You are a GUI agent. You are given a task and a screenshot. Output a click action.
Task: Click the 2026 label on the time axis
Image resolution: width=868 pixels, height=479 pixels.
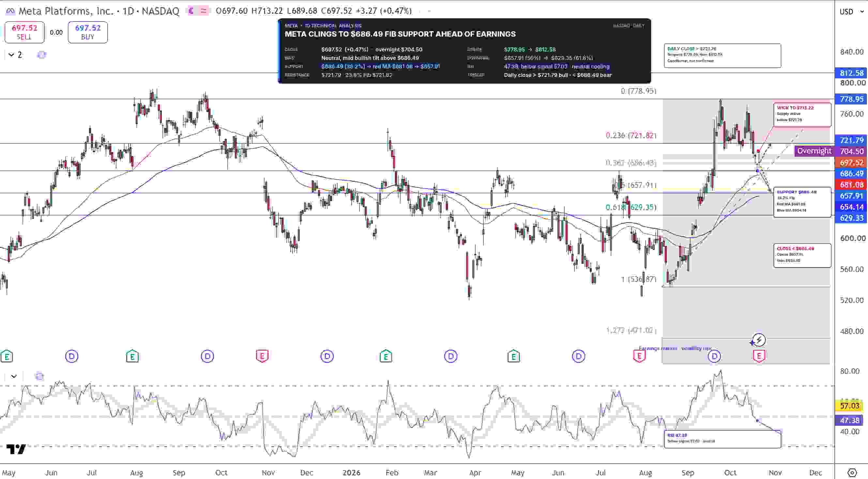(351, 473)
